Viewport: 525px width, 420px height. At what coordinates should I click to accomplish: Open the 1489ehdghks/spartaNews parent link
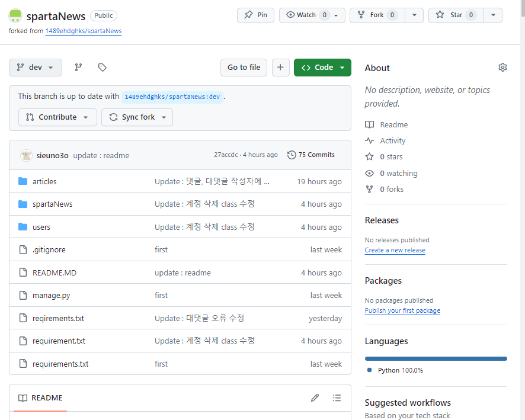point(84,31)
